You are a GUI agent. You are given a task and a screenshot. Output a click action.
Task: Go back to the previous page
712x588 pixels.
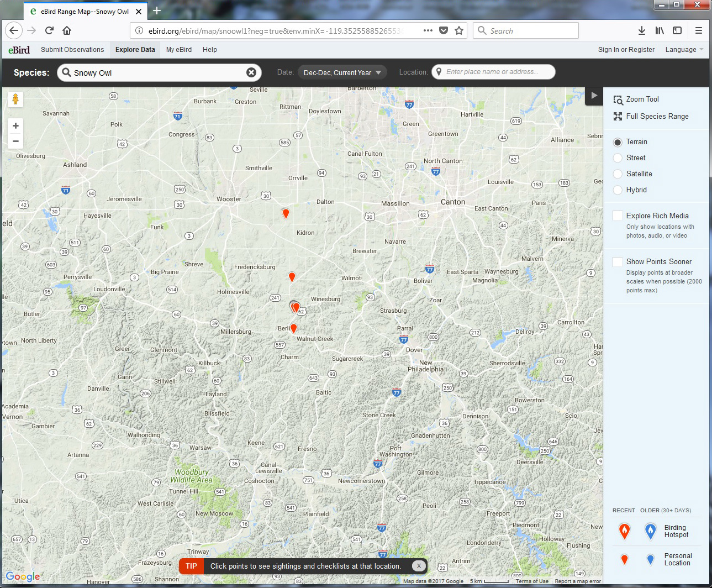click(x=14, y=30)
